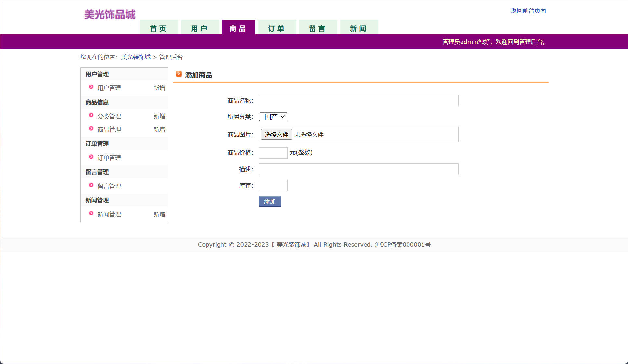628x364 pixels.
Task: Click pink bullet icon next to 商品管理
Action: (x=91, y=128)
